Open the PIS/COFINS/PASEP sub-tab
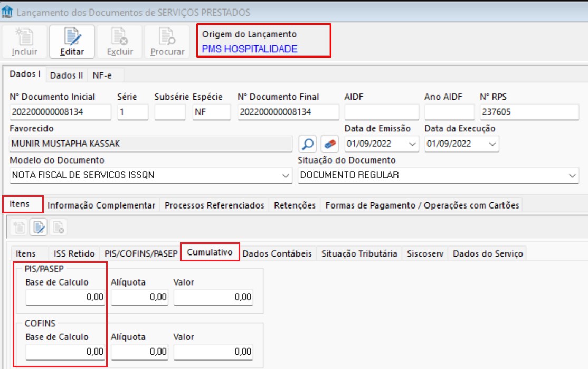 [141, 254]
